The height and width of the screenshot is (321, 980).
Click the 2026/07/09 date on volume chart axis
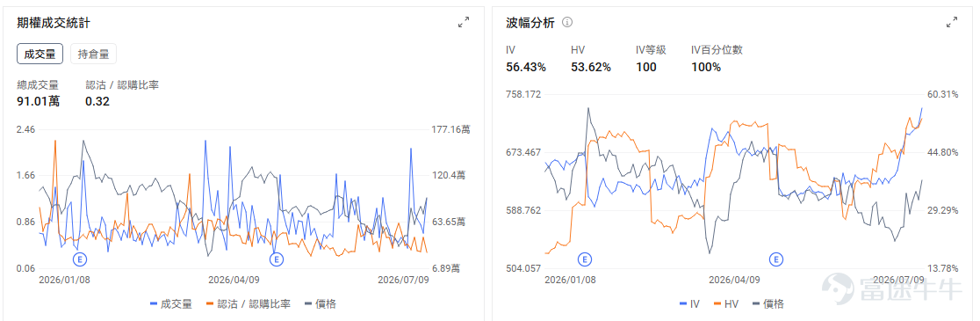pyautogui.click(x=402, y=280)
